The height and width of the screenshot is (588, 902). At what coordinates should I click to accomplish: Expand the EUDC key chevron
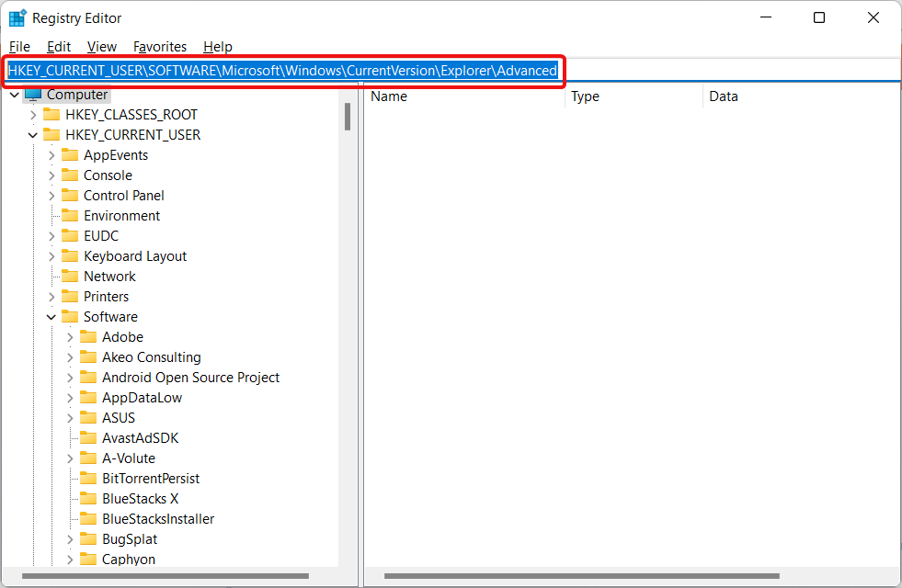pos(51,236)
